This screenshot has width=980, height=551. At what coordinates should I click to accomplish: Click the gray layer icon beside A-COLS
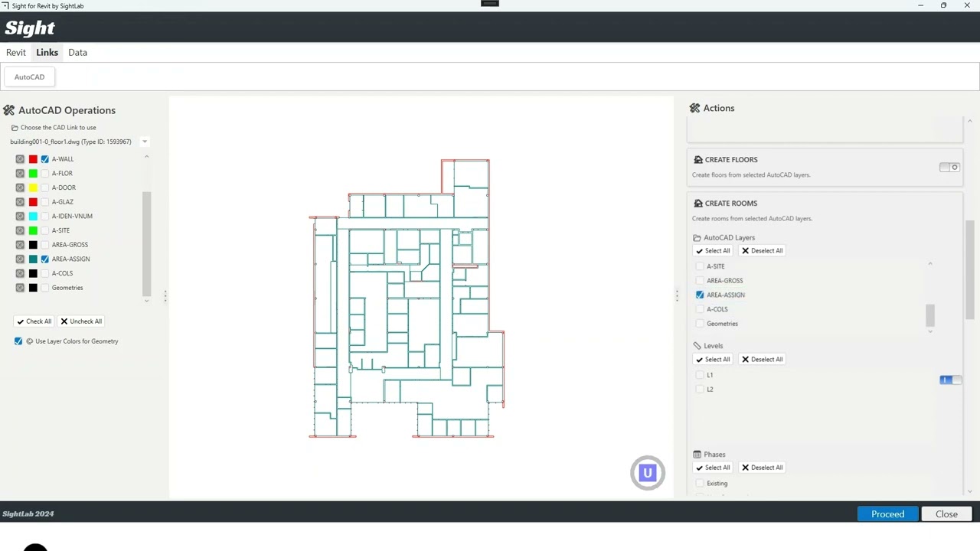pos(20,273)
